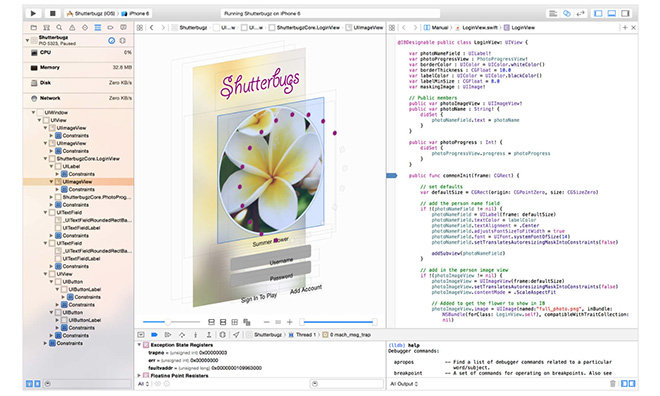Click the trash icon to clear console
This screenshot has height=396, width=660.
click(x=612, y=383)
